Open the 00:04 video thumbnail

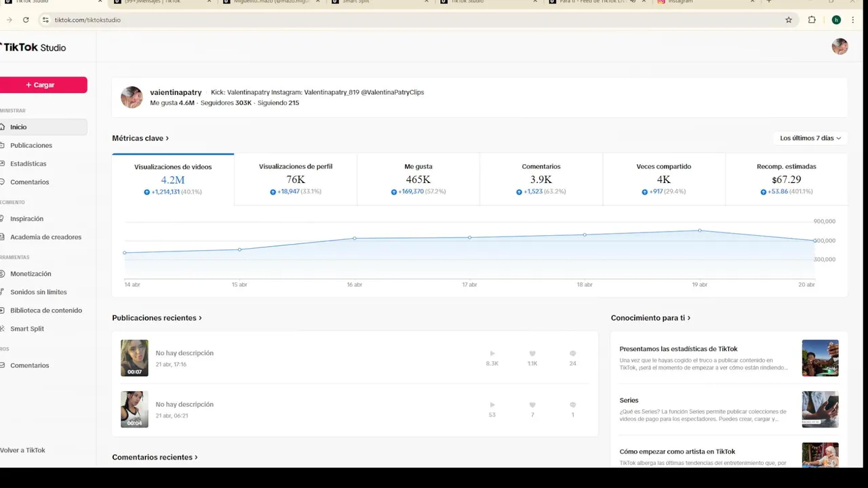pos(134,409)
